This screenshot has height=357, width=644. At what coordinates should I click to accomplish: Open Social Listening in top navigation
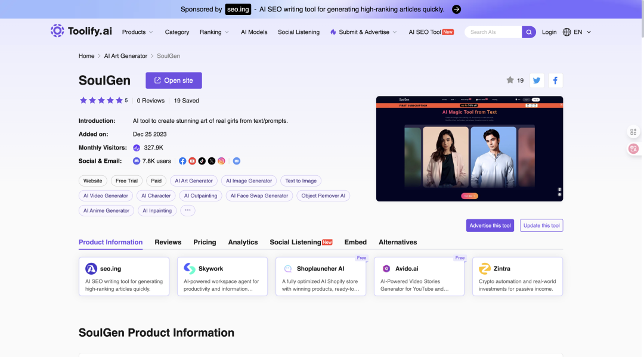[299, 32]
